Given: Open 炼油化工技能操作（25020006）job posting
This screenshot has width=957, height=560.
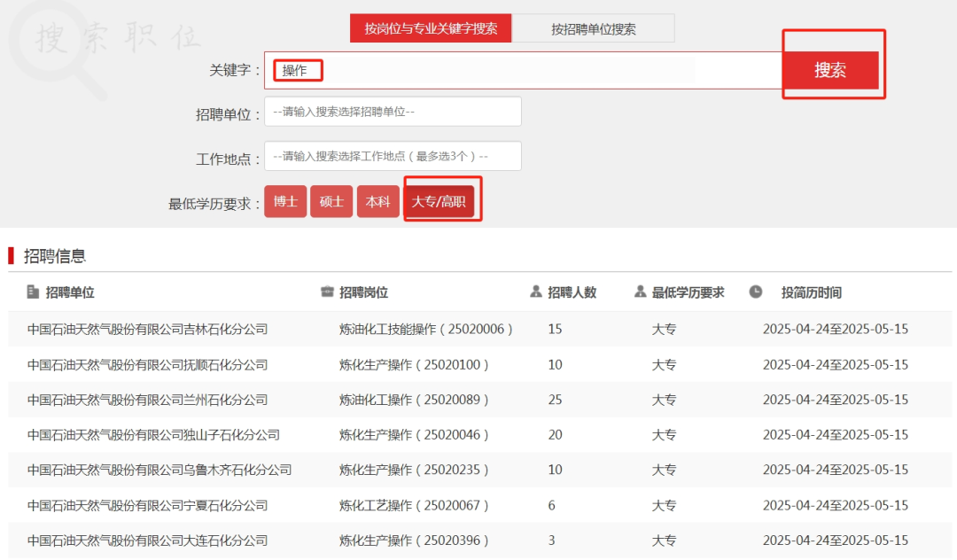Looking at the screenshot, I should (x=426, y=329).
